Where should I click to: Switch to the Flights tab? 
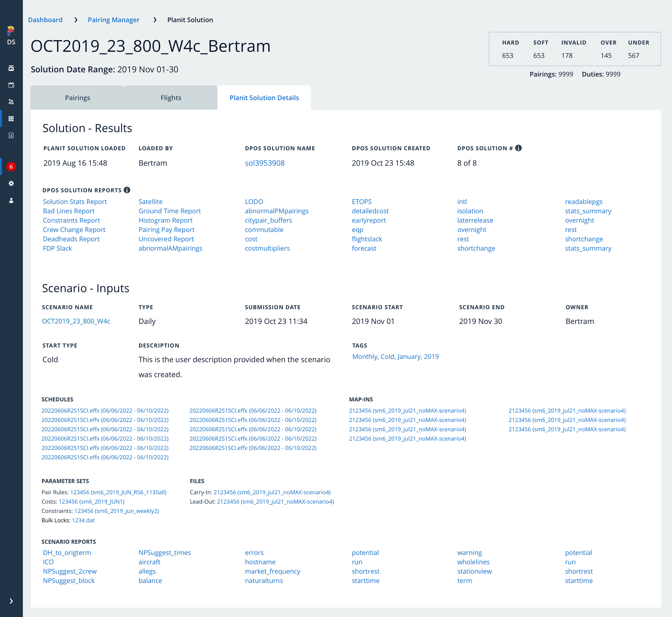pyautogui.click(x=171, y=98)
